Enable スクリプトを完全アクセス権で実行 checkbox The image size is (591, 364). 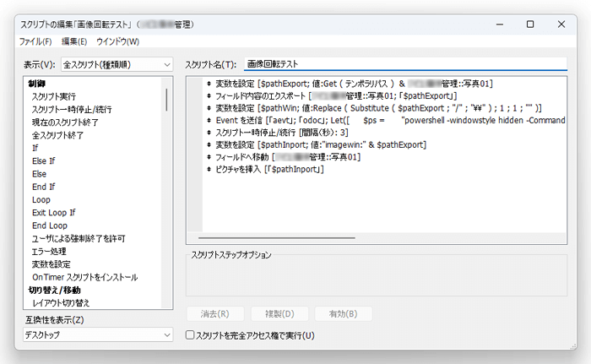[x=190, y=335]
